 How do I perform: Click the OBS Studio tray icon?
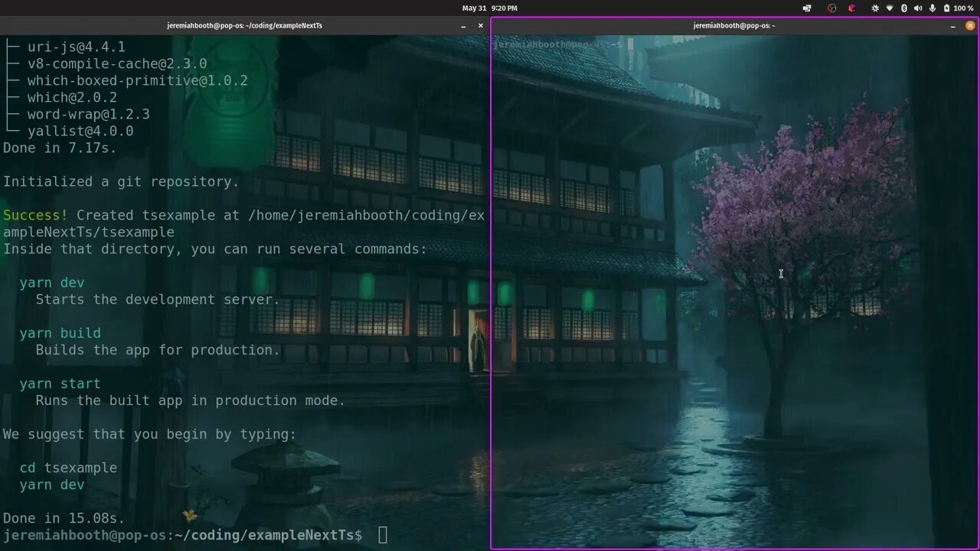point(831,8)
